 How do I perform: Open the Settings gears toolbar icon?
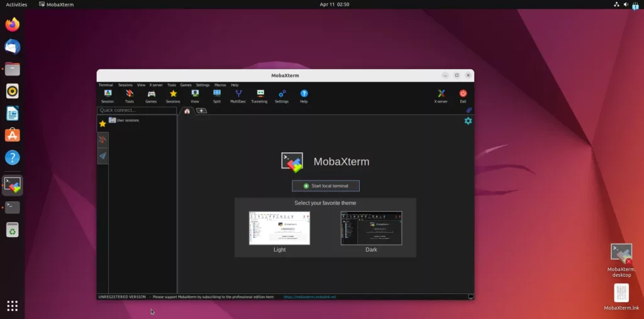click(x=282, y=96)
